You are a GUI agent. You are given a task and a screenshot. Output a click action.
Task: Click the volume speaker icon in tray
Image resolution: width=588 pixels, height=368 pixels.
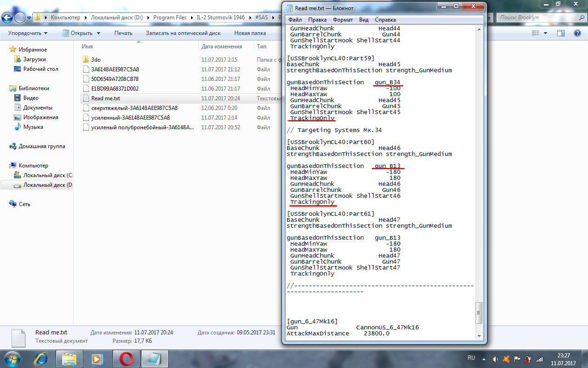tap(495, 359)
